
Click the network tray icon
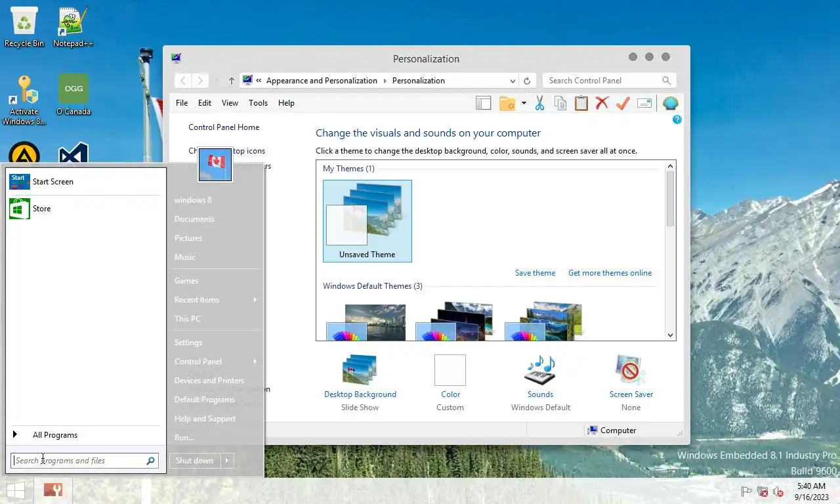[x=763, y=492]
